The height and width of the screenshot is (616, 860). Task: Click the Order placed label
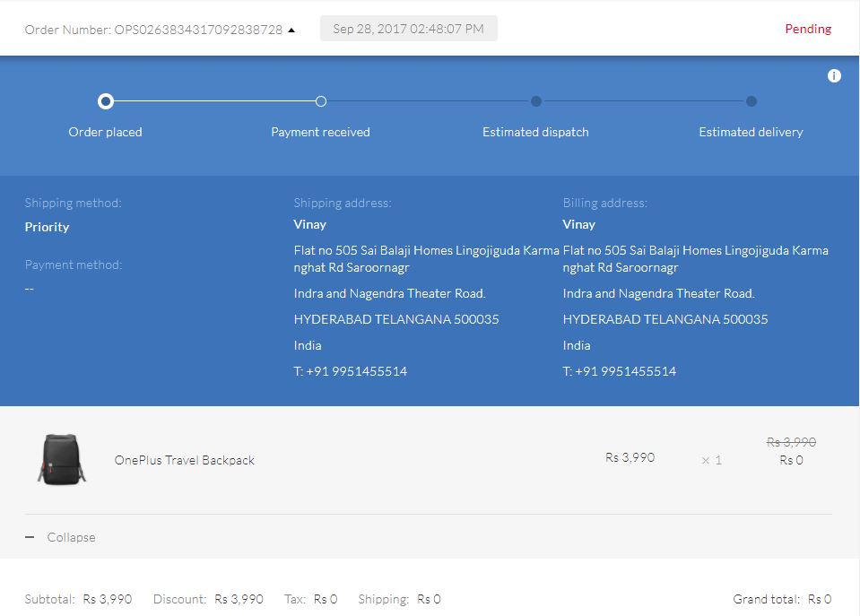[x=105, y=132]
